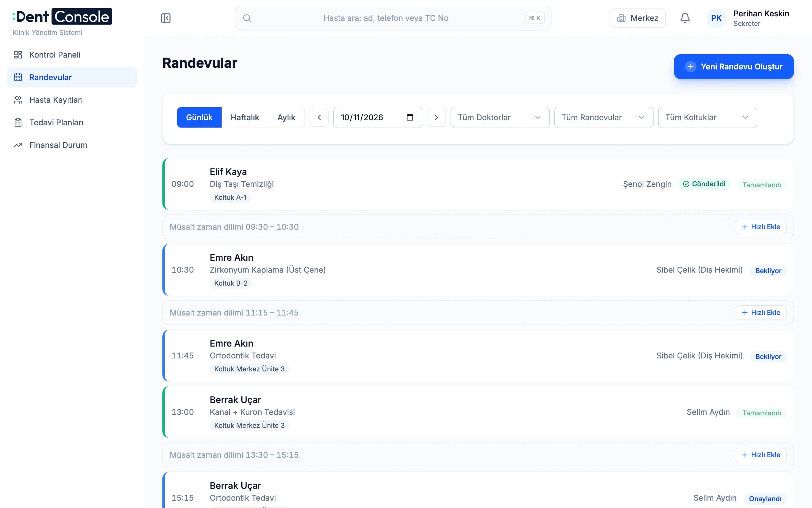Select Randevular in sidebar
This screenshot has width=812, height=508.
pos(72,77)
